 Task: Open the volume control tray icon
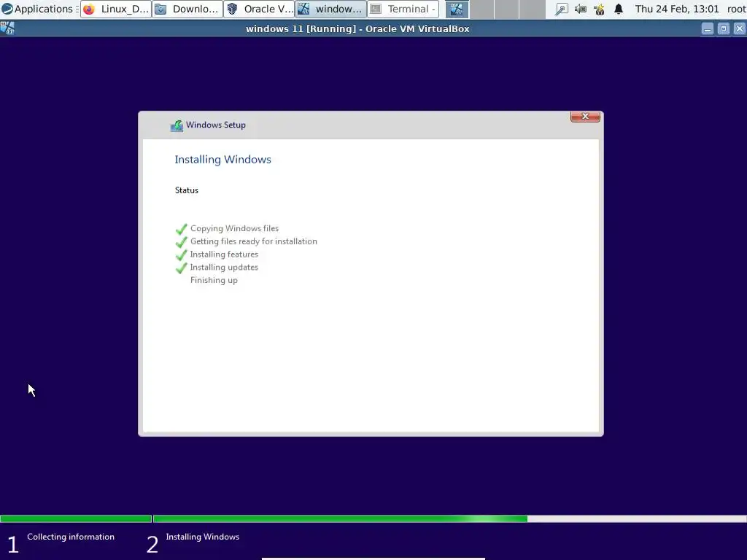coord(580,9)
